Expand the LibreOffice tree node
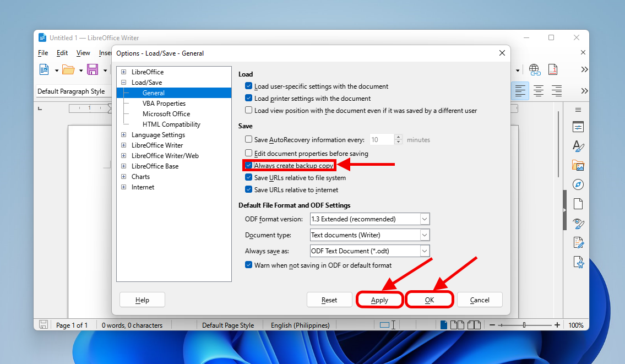Image resolution: width=625 pixels, height=364 pixels. (x=123, y=72)
